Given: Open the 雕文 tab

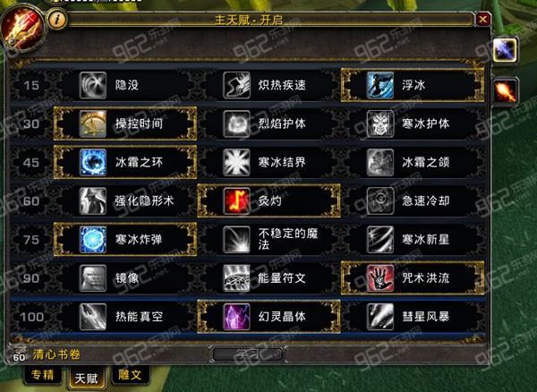Looking at the screenshot, I should [x=130, y=375].
